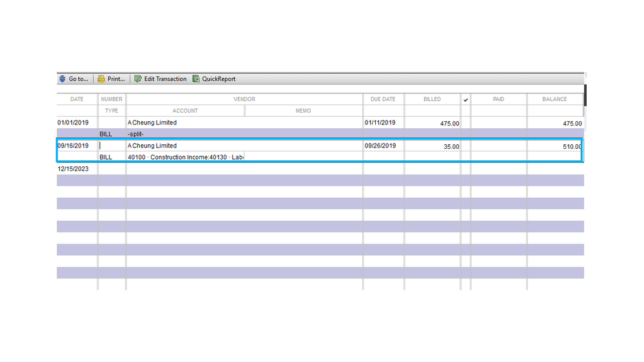Click the Edit Transaction icon

pyautogui.click(x=138, y=79)
